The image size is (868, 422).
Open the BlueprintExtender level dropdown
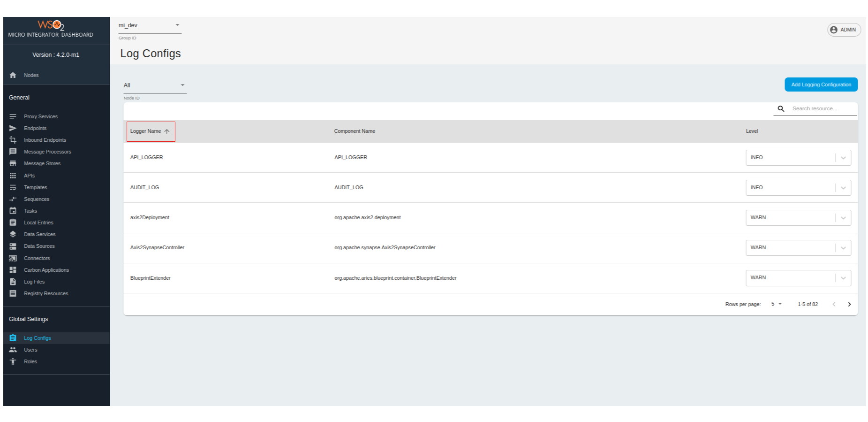(798, 278)
